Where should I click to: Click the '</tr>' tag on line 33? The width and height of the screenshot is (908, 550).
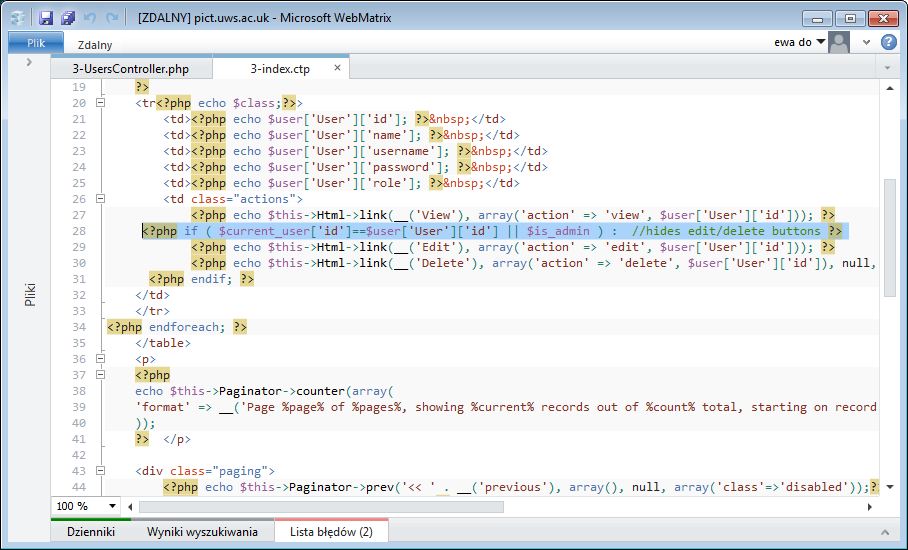pos(152,311)
